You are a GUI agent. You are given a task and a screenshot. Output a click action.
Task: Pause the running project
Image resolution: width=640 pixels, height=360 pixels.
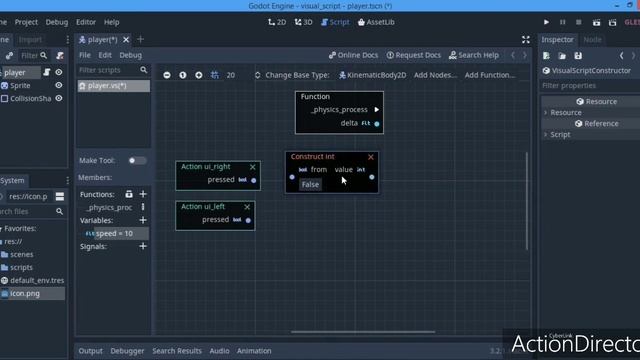coord(562,22)
